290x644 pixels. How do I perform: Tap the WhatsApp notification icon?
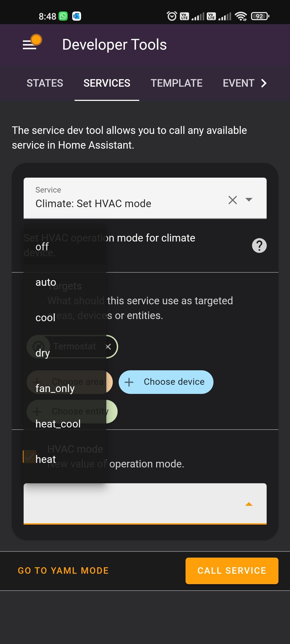pos(63,16)
